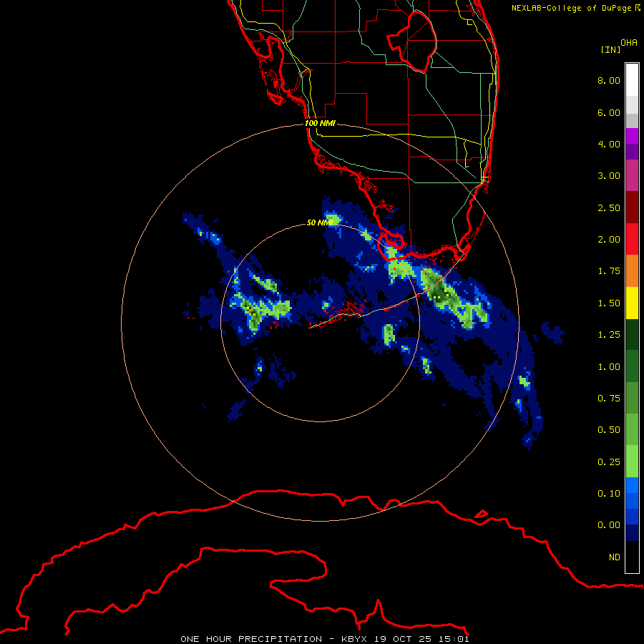Click the 50 NMI range ring label
This screenshot has width=644, height=644.
tap(320, 223)
